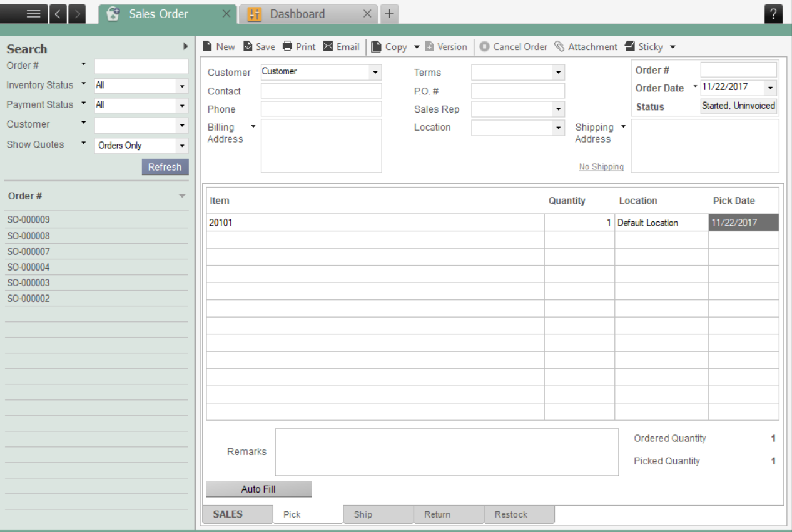The width and height of the screenshot is (792, 532).
Task: Click the Sticky note toolbar button
Action: (644, 46)
